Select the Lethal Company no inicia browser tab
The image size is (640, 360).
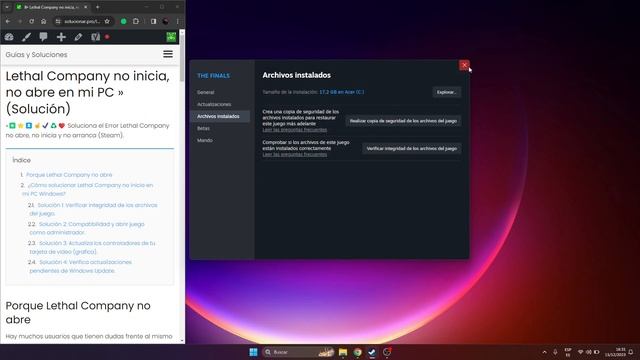tap(51, 7)
